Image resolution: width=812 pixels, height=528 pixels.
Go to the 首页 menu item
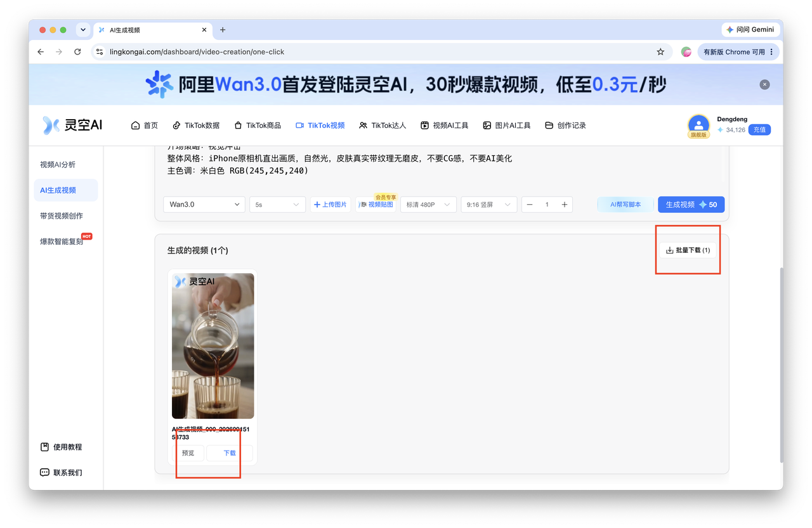(145, 126)
